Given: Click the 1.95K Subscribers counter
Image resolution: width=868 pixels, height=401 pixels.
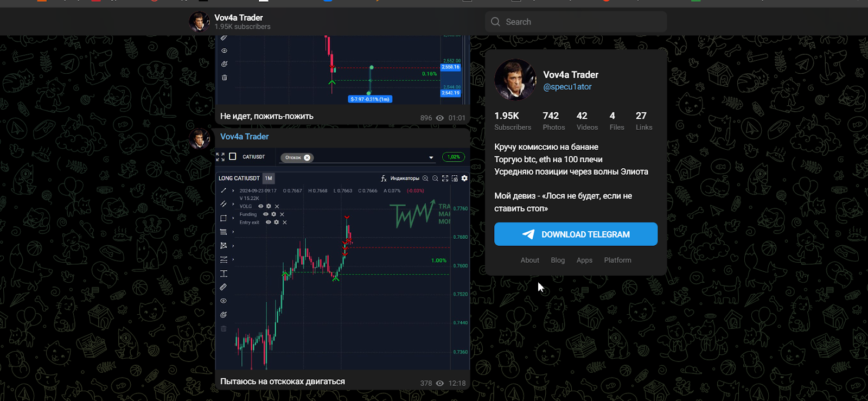Looking at the screenshot, I should [x=513, y=121].
